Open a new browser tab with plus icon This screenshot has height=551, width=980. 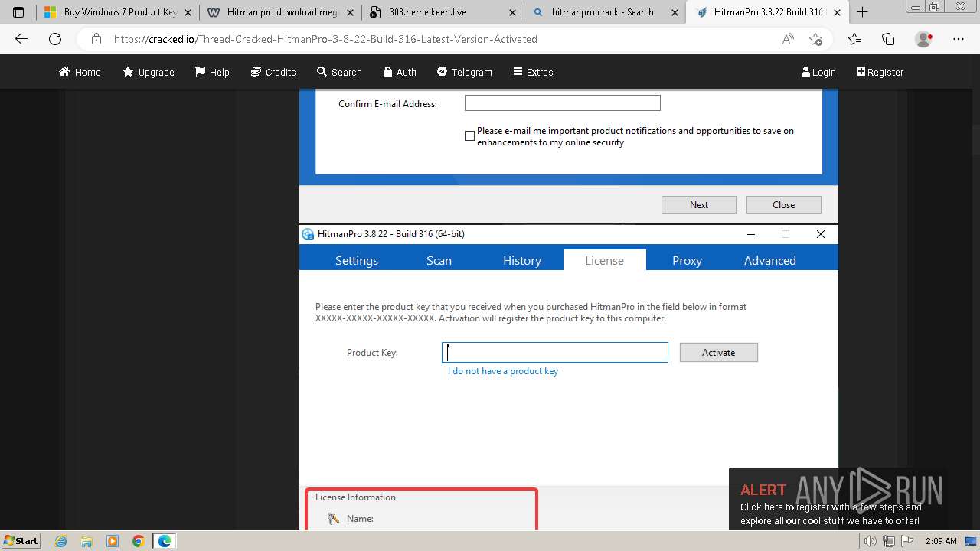(862, 12)
